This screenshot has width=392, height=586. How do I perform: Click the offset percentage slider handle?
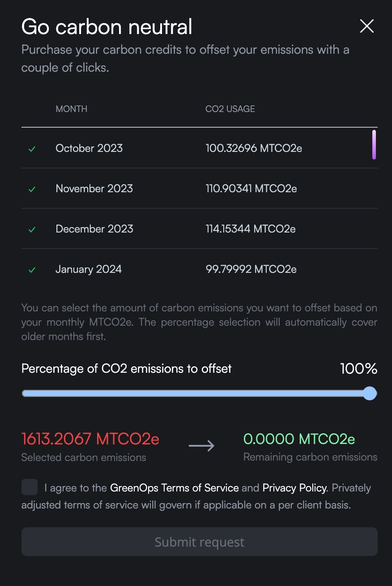[x=370, y=394]
